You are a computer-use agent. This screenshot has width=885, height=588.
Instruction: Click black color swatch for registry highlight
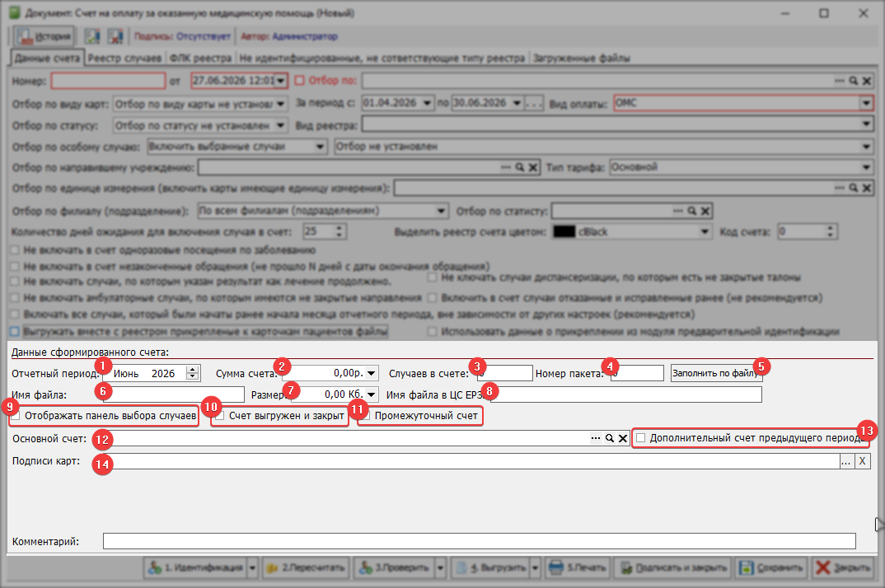tap(564, 232)
